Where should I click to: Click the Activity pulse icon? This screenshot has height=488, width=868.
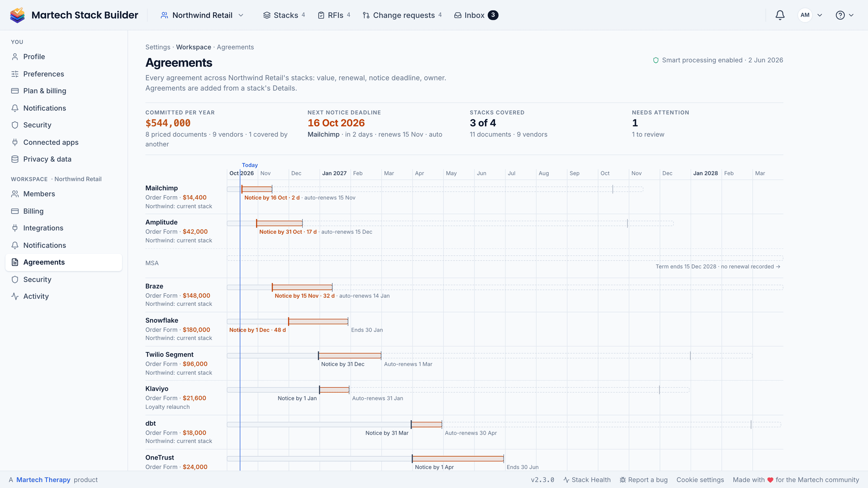coord(15,297)
